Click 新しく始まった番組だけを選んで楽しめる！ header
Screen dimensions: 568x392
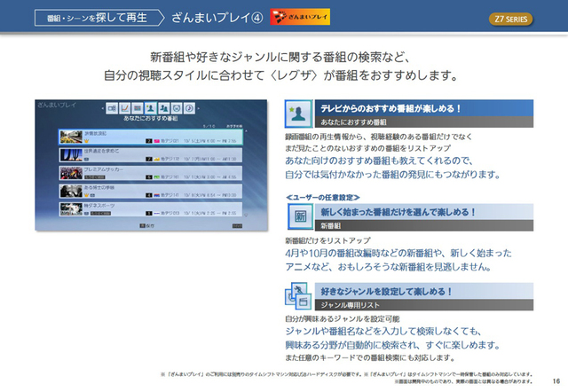(x=424, y=212)
